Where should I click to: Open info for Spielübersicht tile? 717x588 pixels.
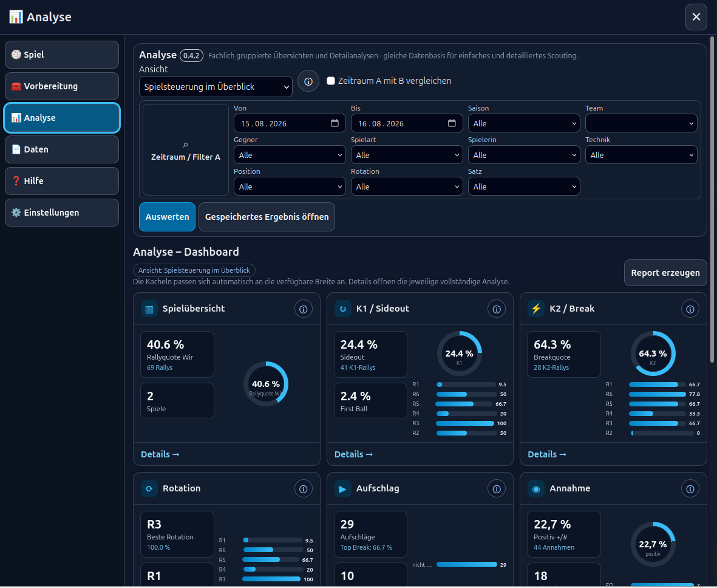[303, 309]
